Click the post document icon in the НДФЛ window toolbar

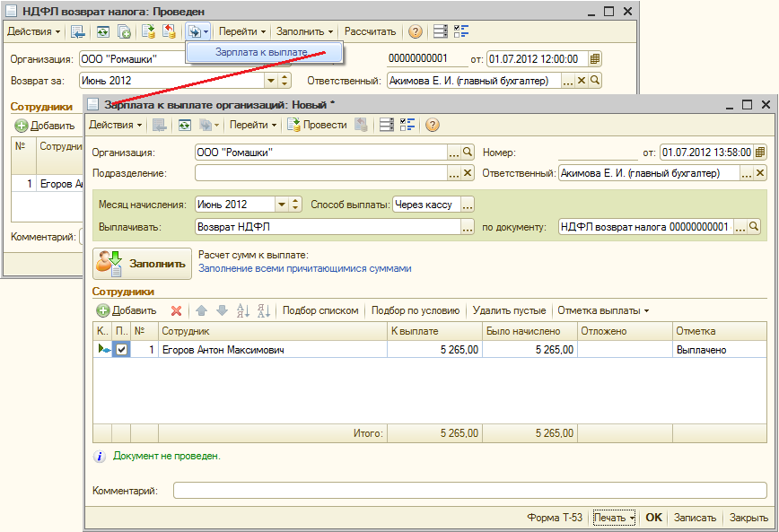(148, 31)
